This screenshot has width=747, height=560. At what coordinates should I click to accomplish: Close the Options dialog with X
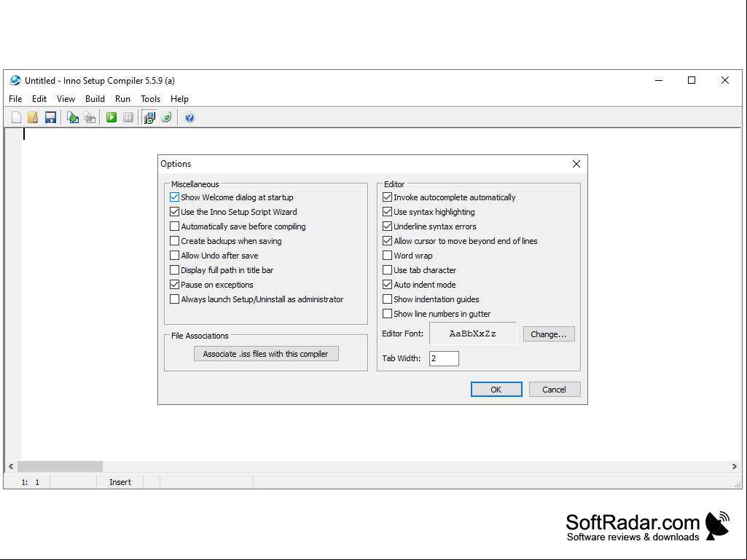[576, 164]
